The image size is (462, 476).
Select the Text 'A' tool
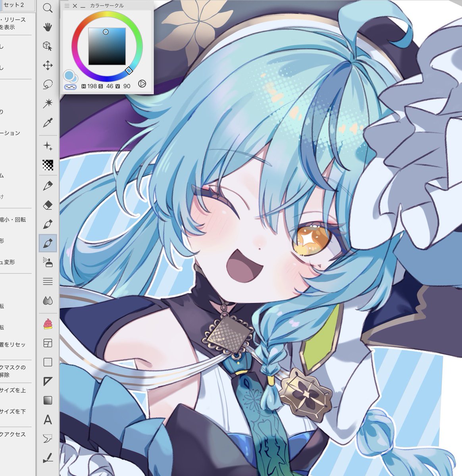coord(48,419)
